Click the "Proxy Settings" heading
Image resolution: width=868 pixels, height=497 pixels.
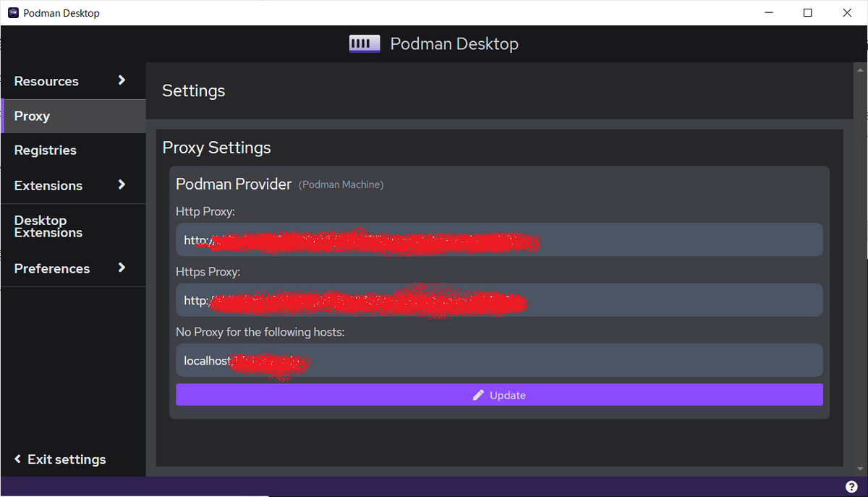[216, 148]
